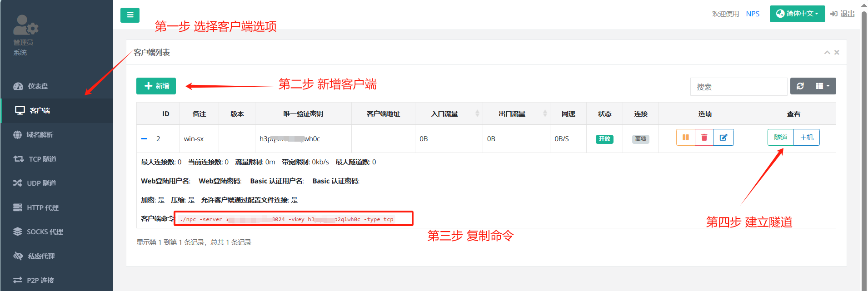Click the 退出 logout link
This screenshot has height=291, width=868.
click(x=843, y=14)
